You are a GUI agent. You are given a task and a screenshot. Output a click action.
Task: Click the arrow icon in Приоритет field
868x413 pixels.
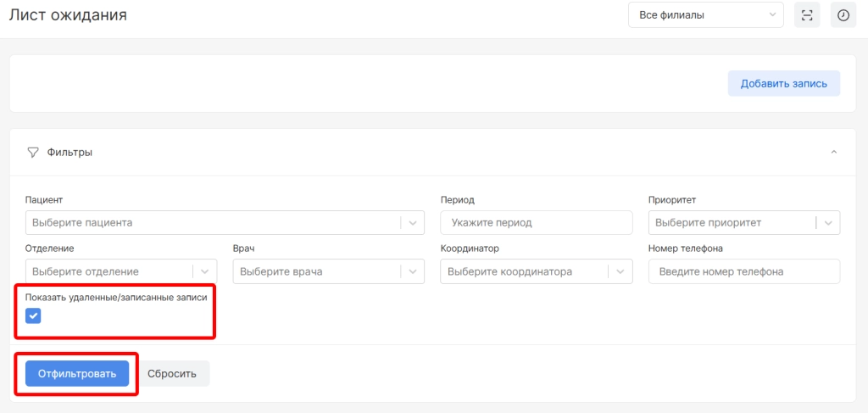[828, 223]
